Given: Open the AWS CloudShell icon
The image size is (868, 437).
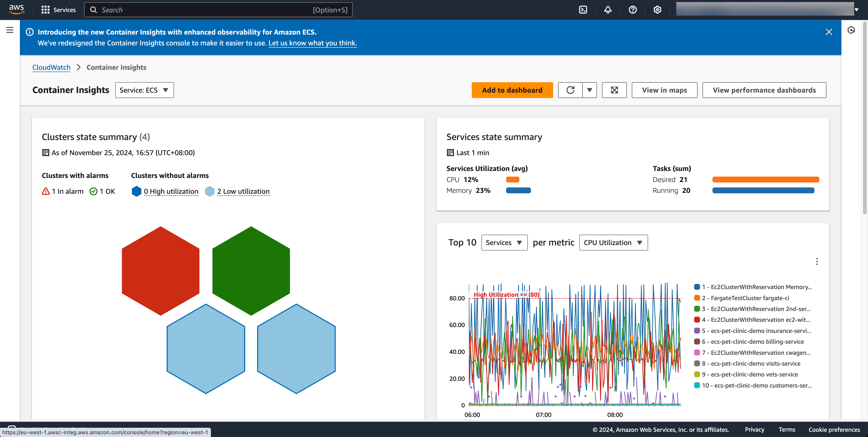Looking at the screenshot, I should [583, 10].
